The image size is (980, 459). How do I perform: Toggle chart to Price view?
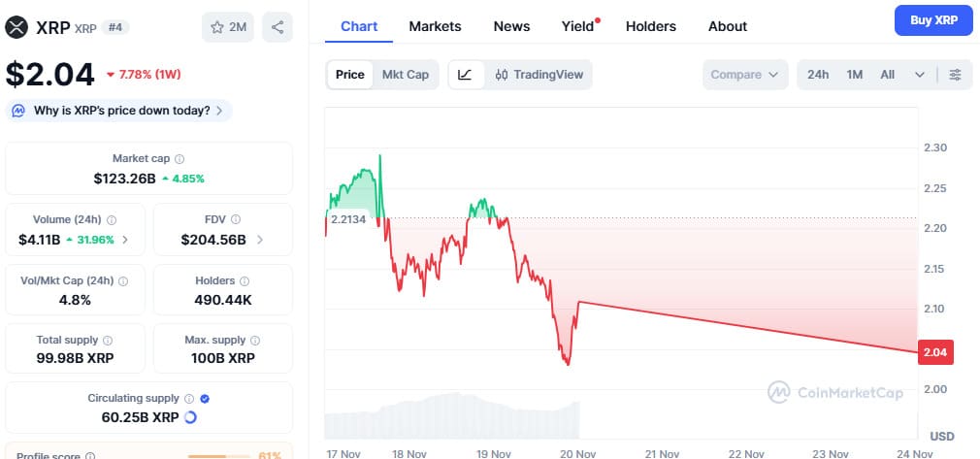pos(350,75)
